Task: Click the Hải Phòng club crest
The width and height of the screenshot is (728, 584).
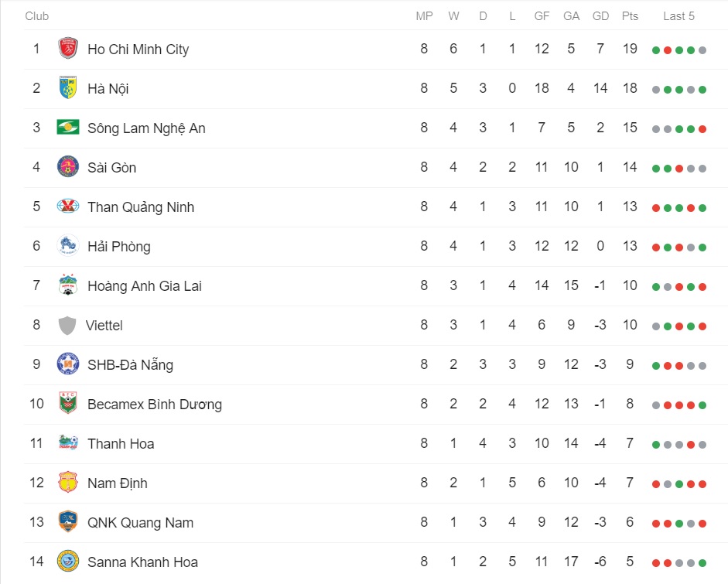Action: 68,245
